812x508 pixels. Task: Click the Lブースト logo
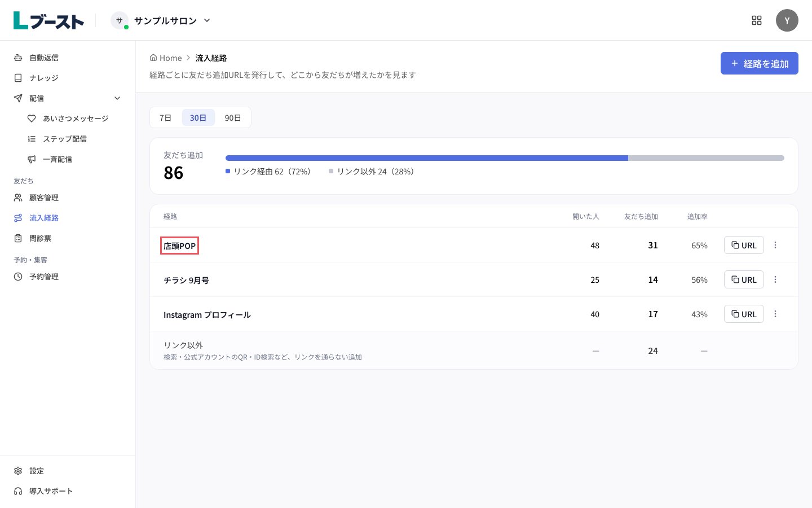(x=48, y=20)
